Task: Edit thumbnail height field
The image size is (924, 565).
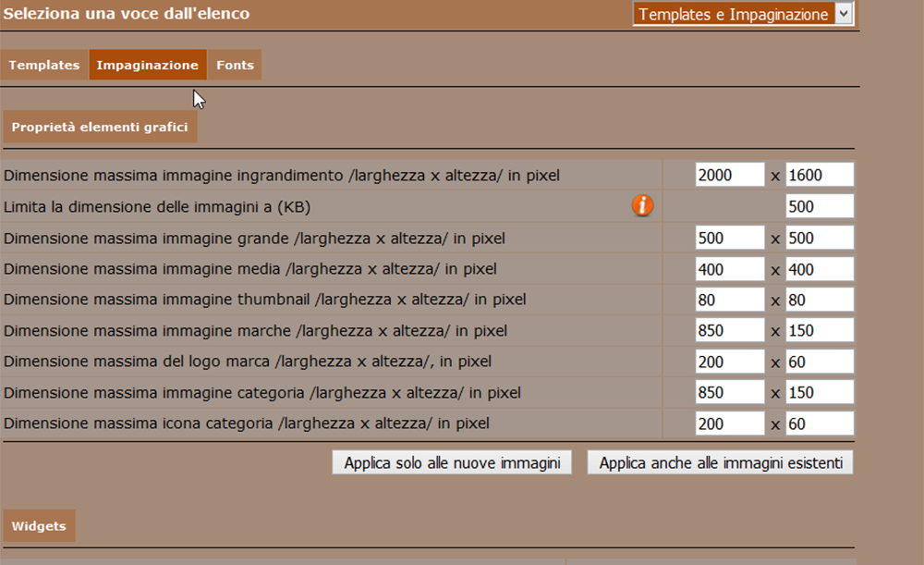Action: [x=819, y=300]
